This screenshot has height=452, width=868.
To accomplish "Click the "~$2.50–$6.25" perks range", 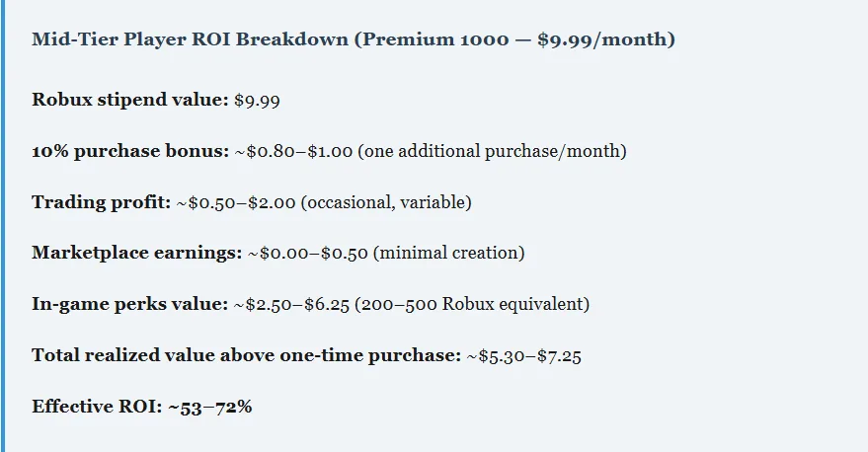I will (x=293, y=304).
